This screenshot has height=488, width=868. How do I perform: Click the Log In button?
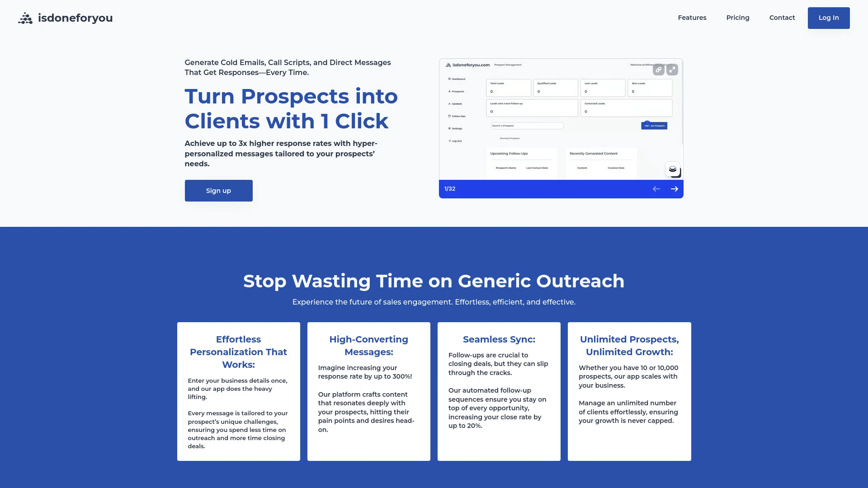click(x=829, y=18)
